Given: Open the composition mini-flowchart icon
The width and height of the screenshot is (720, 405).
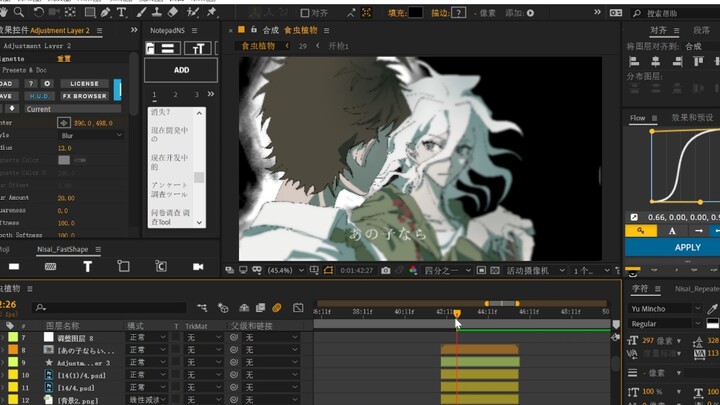Looking at the screenshot, I should pos(202,308).
